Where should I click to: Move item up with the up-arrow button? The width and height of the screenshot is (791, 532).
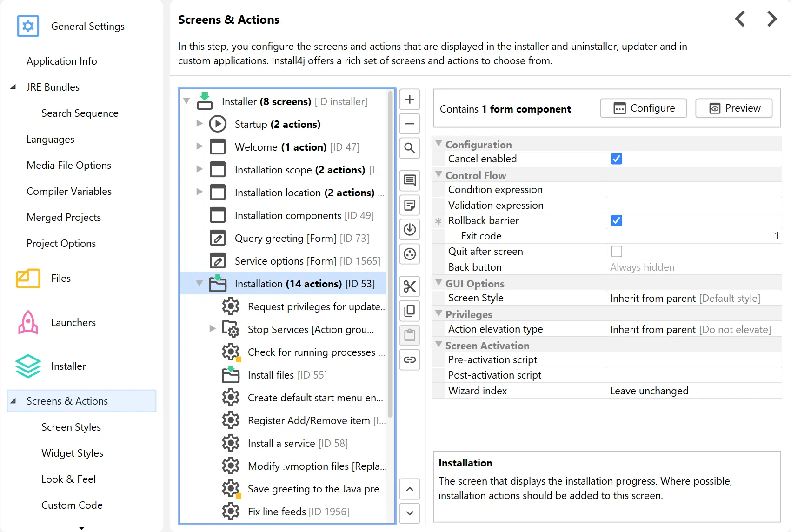pyautogui.click(x=410, y=489)
